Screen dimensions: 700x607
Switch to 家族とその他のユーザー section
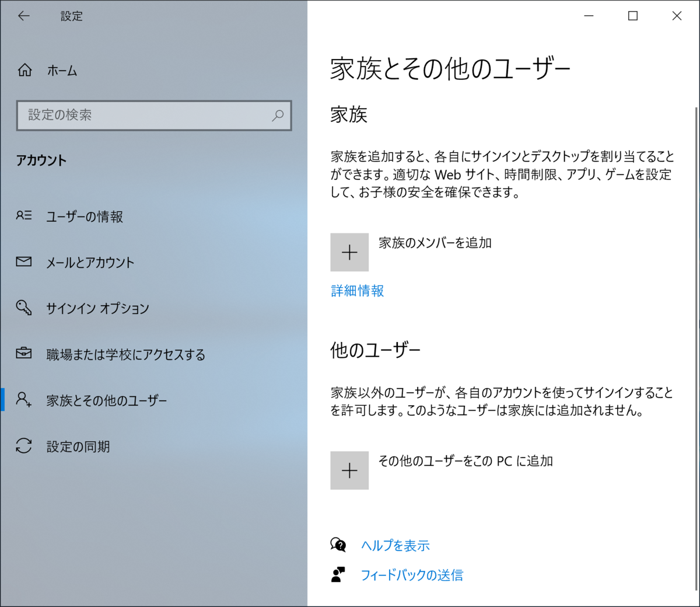click(x=107, y=400)
